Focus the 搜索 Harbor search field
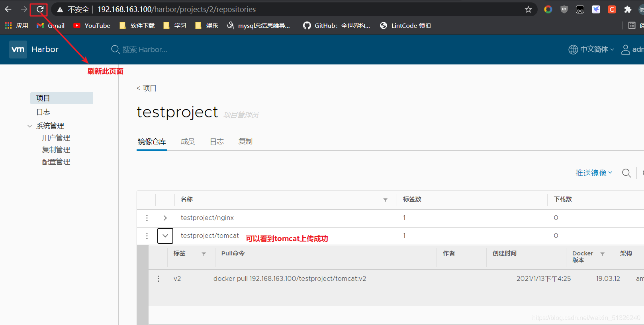The image size is (644, 325). click(145, 49)
